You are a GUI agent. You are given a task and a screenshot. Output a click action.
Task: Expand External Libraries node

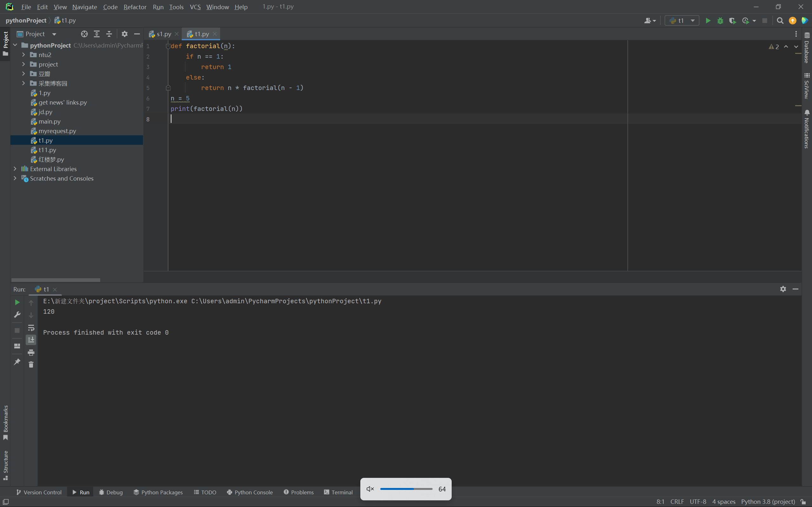tap(15, 169)
